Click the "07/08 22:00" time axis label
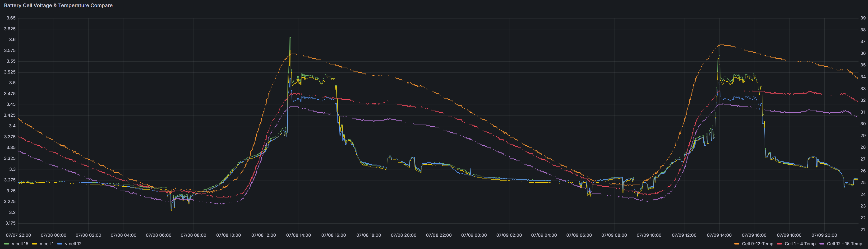This screenshot has height=249, width=868. [x=439, y=235]
